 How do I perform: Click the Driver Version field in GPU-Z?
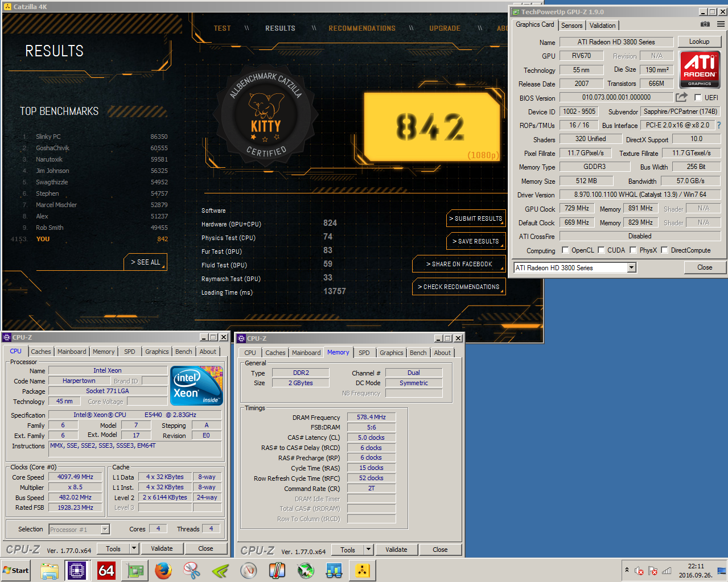tap(640, 195)
